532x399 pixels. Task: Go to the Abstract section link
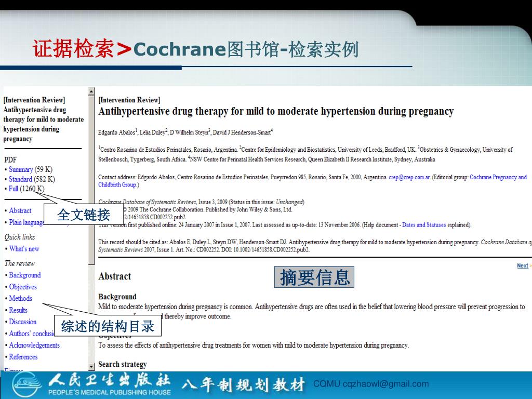pyautogui.click(x=20, y=211)
